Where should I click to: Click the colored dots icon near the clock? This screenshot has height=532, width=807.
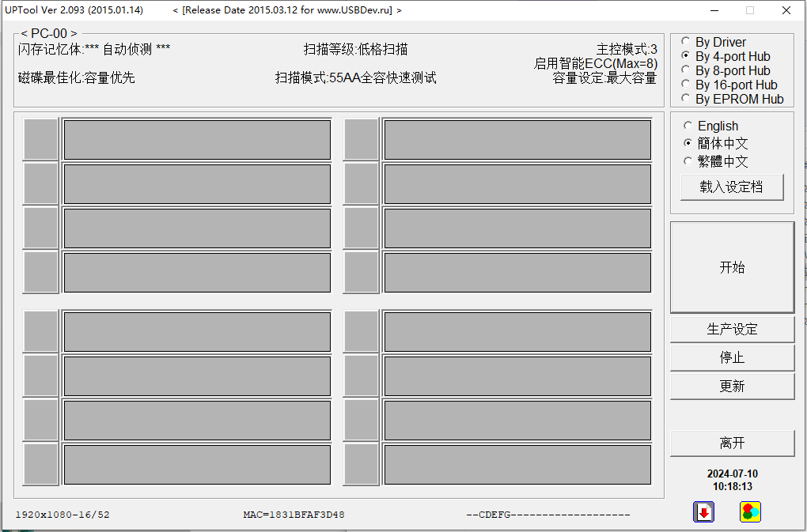point(749,512)
